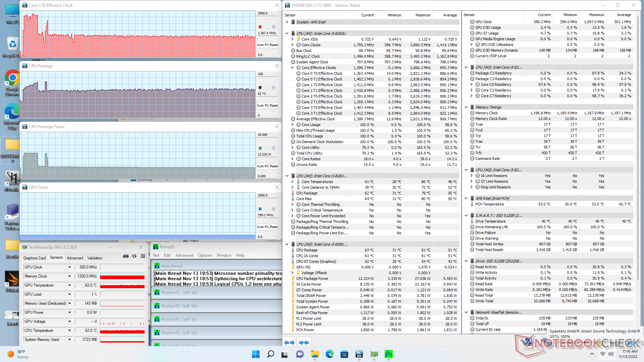Viewport: 644px width, 362px height.
Task: Click HWiNFO expand columns arrows icon
Action: 289,343
